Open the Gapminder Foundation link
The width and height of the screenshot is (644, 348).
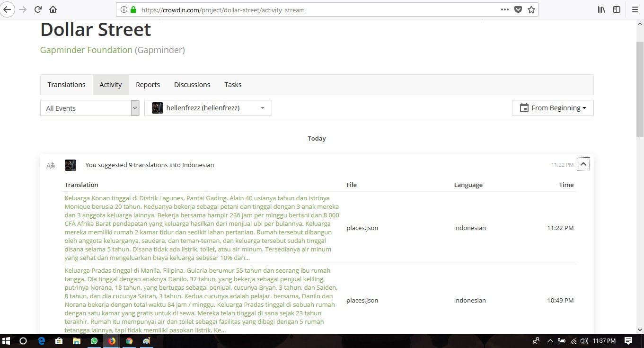[86, 50]
